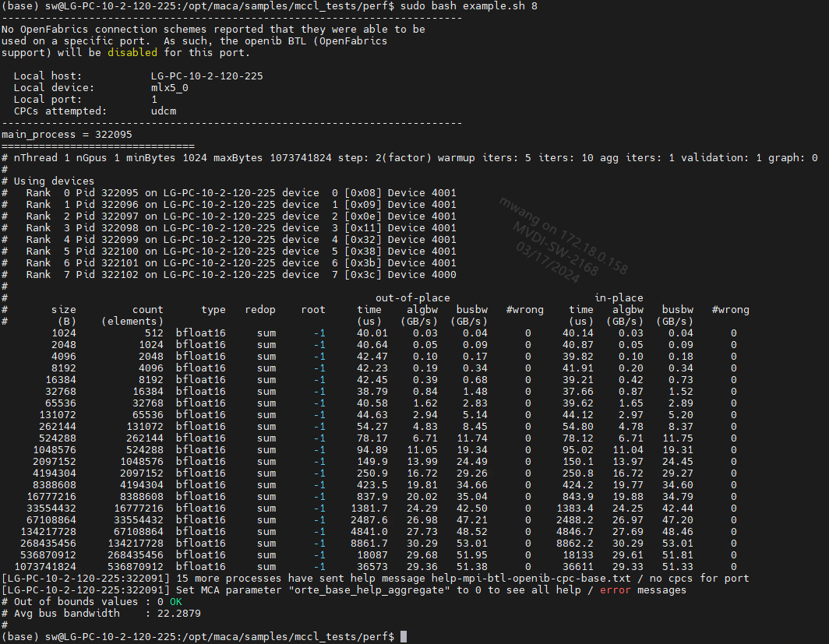The height and width of the screenshot is (644, 829).
Task: Click the 'in-place' section header
Action: [x=619, y=298]
